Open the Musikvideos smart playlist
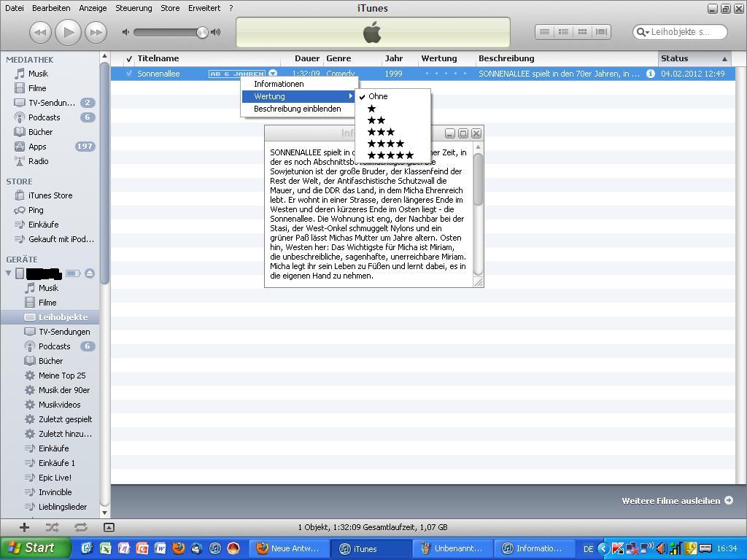The height and width of the screenshot is (560, 747). pos(59,405)
